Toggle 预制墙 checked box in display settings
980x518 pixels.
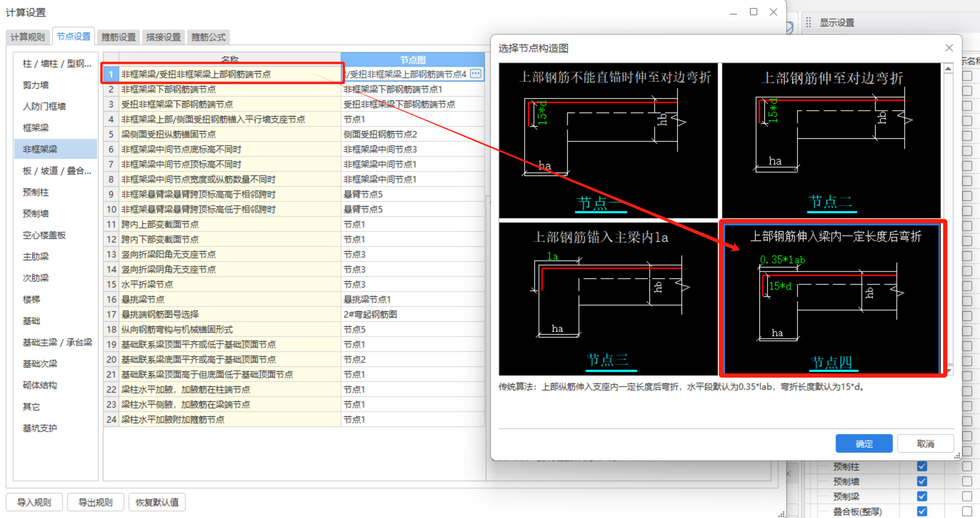point(922,481)
